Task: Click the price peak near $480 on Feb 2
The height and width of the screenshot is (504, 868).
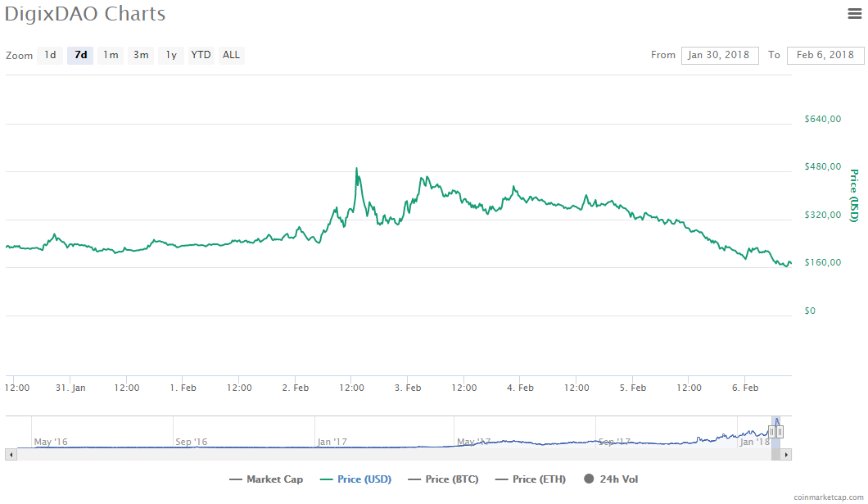Action: click(356, 168)
